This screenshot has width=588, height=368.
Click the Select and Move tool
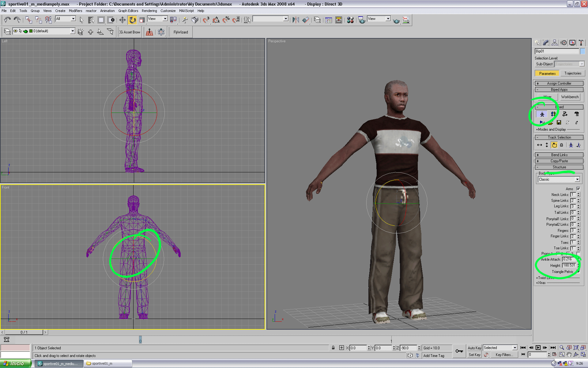[x=122, y=20]
